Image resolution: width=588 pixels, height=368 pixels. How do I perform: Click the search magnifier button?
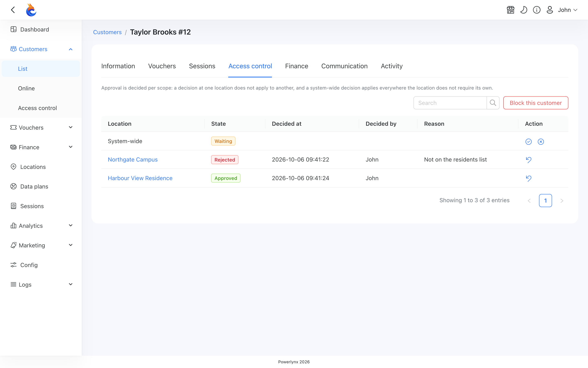493,103
